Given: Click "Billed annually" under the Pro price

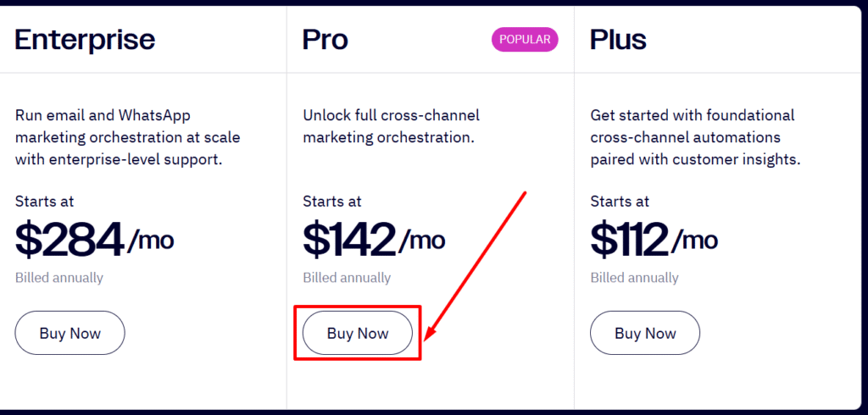Looking at the screenshot, I should click(347, 278).
